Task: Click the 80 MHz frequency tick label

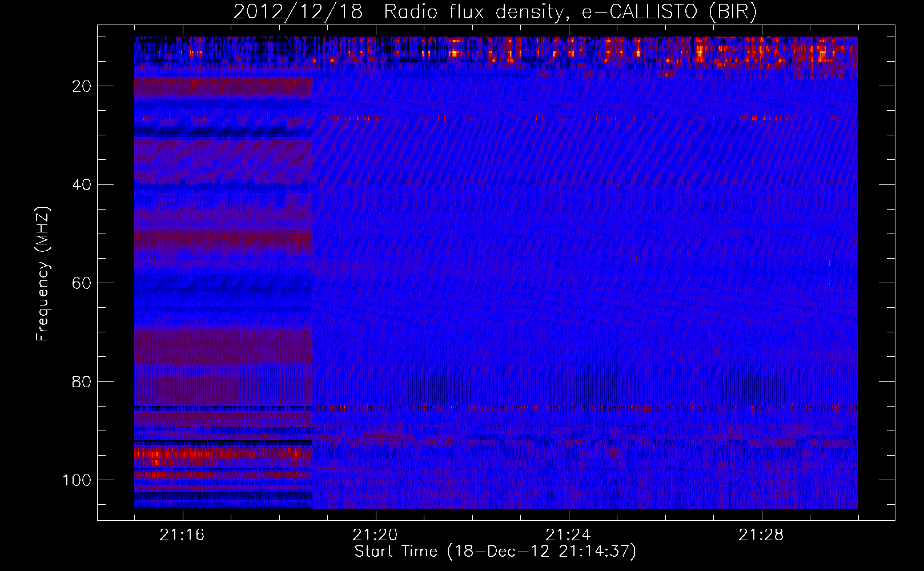Action: [82, 382]
